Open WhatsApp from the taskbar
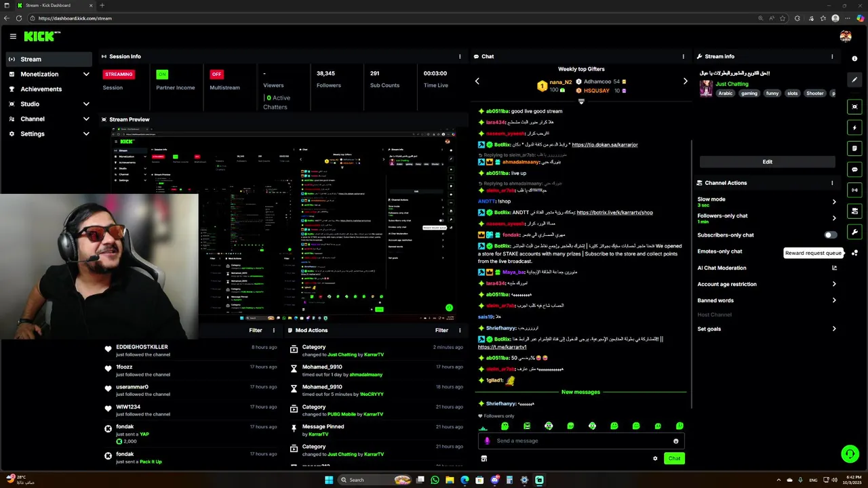Image resolution: width=868 pixels, height=488 pixels. (x=435, y=480)
